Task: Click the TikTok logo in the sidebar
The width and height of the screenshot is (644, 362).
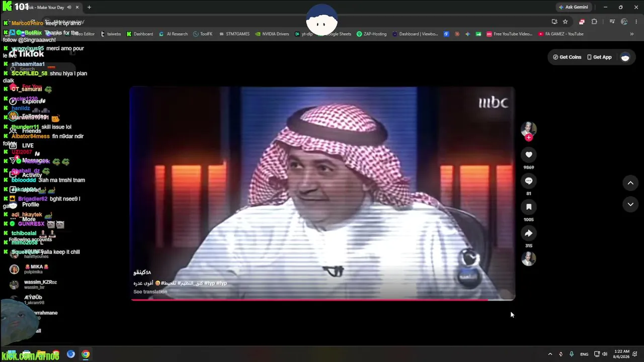Action: click(27, 54)
